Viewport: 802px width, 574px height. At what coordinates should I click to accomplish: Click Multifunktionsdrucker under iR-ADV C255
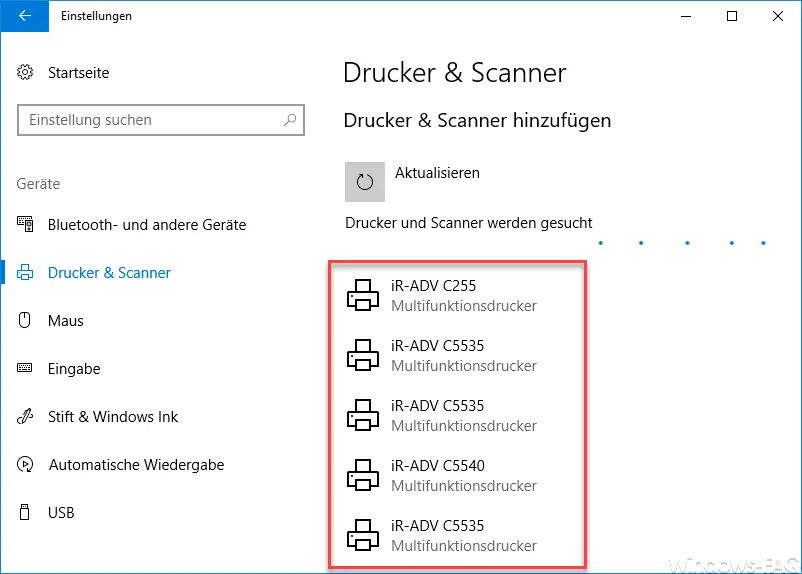click(464, 306)
